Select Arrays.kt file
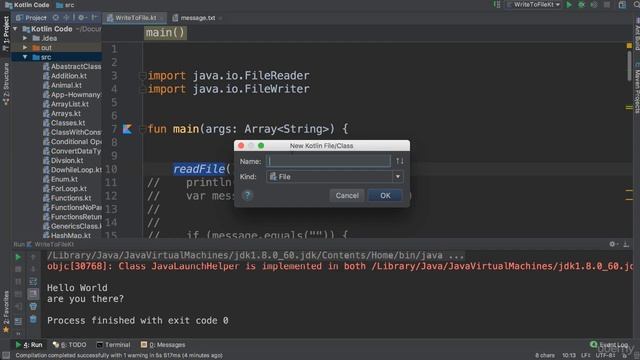This screenshot has width=640, height=360. coord(65,113)
